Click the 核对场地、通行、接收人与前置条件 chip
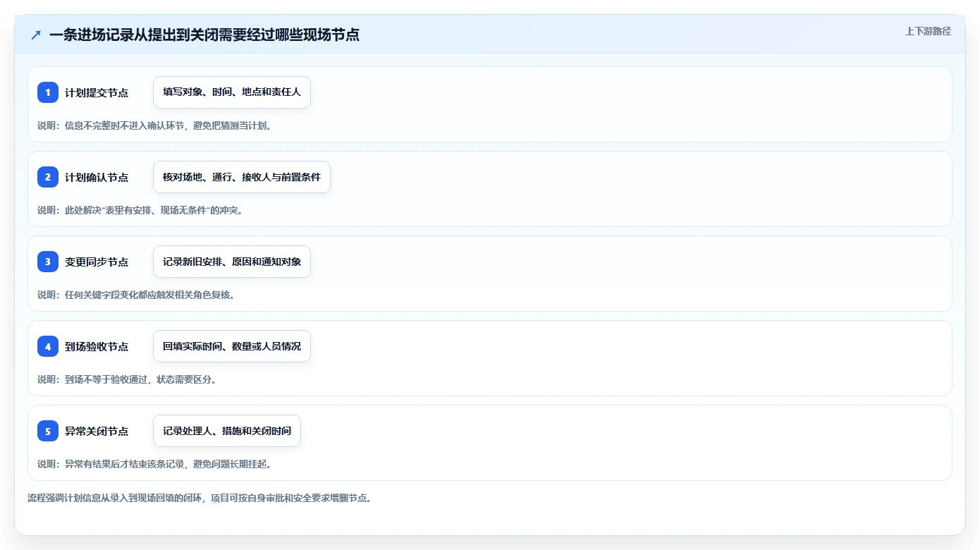The height and width of the screenshot is (550, 980). (242, 177)
